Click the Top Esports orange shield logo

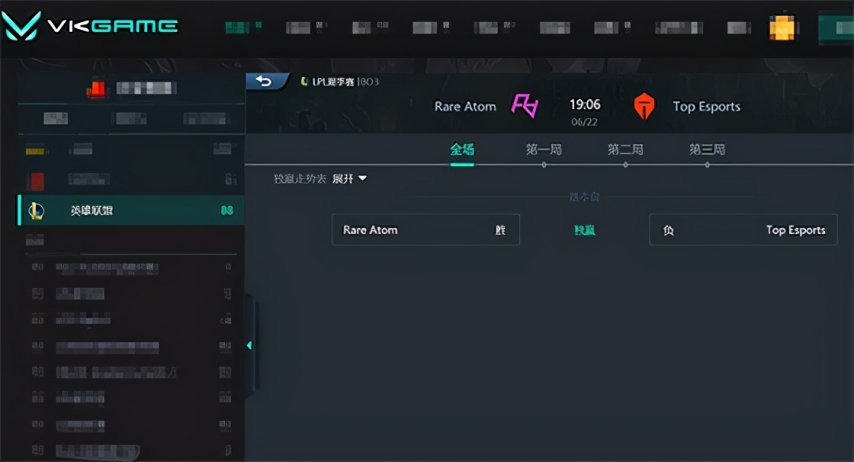coord(644,106)
